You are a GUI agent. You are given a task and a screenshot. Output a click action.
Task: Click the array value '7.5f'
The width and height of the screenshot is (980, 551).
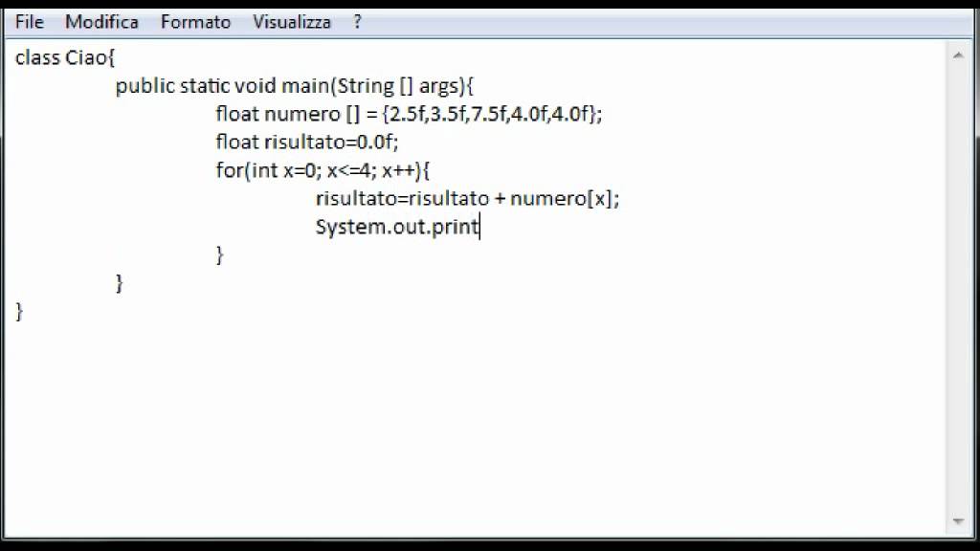click(488, 115)
